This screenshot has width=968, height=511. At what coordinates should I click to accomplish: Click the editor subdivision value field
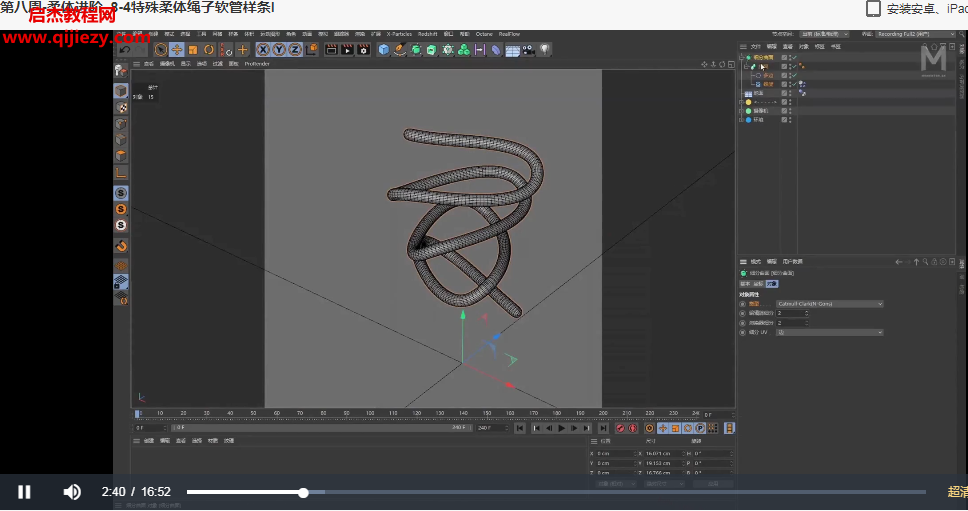[x=790, y=314]
